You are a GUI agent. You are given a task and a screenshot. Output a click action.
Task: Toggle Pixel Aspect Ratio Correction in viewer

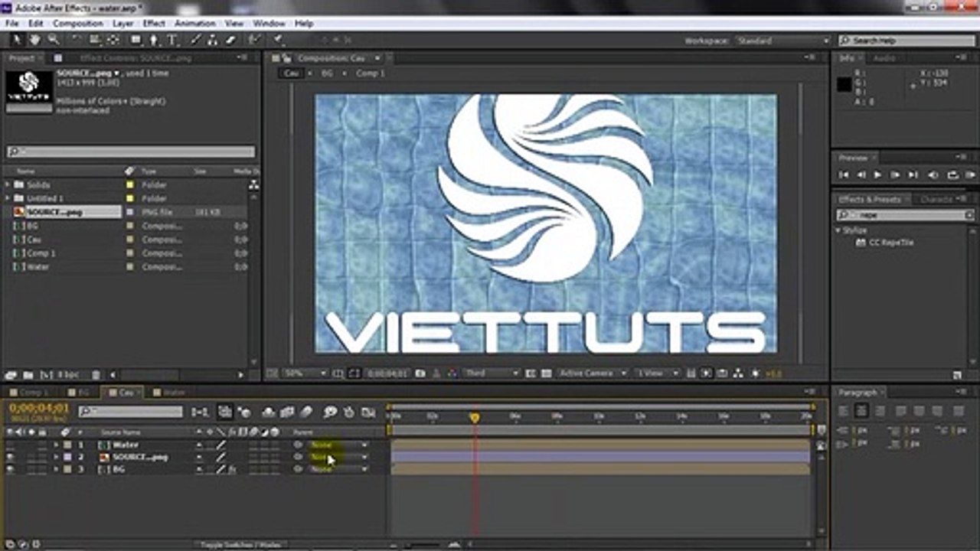pyautogui.click(x=691, y=373)
